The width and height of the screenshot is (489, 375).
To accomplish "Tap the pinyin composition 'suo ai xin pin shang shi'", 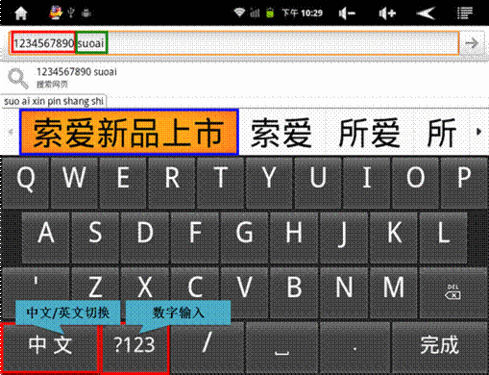I will (54, 101).
